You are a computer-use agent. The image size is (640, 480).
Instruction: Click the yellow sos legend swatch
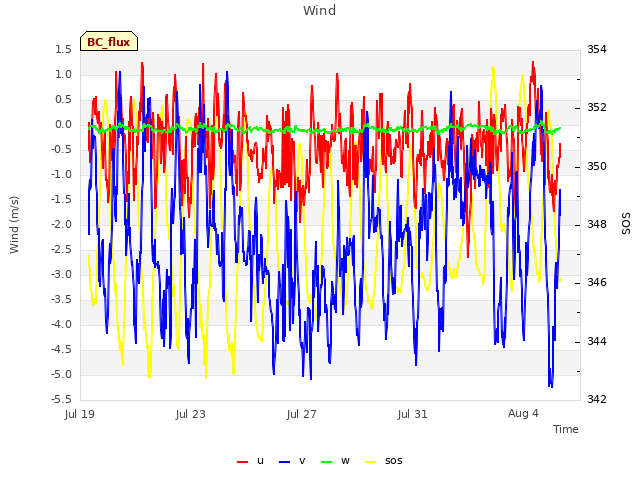pos(370,462)
